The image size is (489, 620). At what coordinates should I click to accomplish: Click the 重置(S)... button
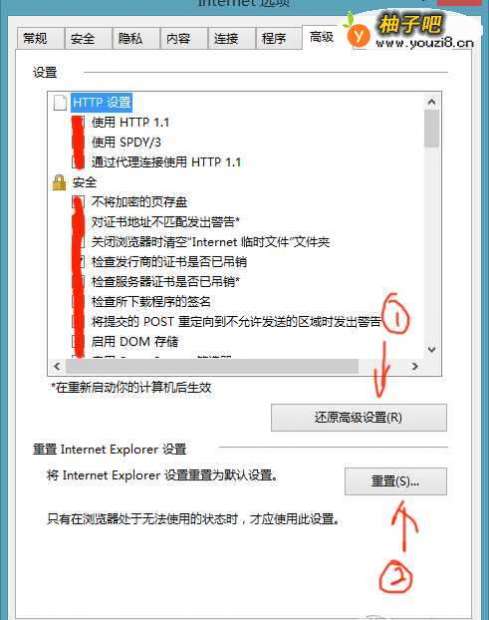coord(395,481)
